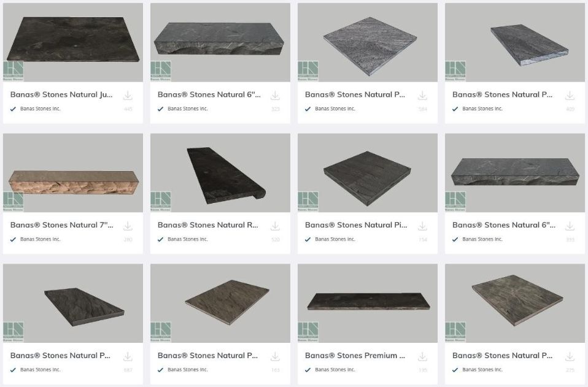Click download icon in bottom-right card
588x387 pixels.
(570, 356)
